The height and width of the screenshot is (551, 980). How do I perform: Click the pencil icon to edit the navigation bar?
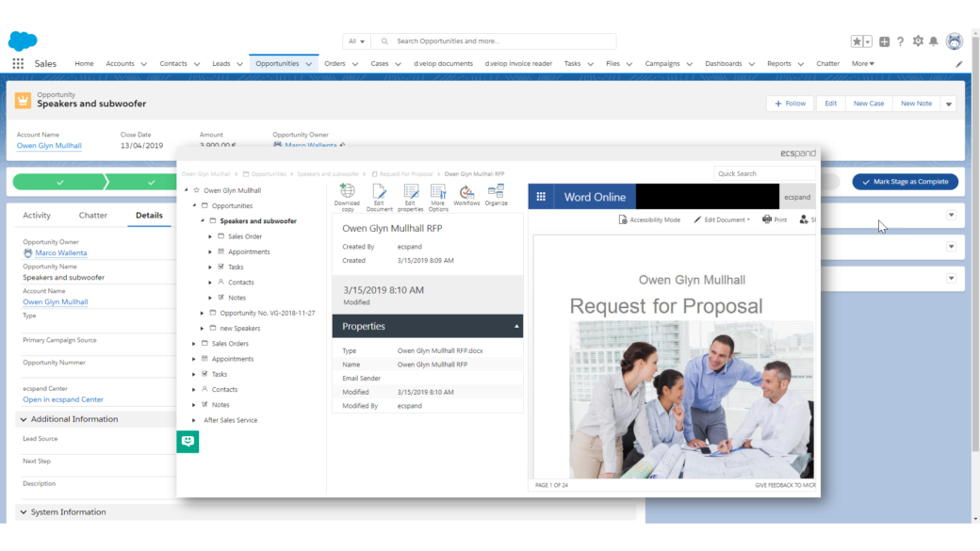[958, 64]
